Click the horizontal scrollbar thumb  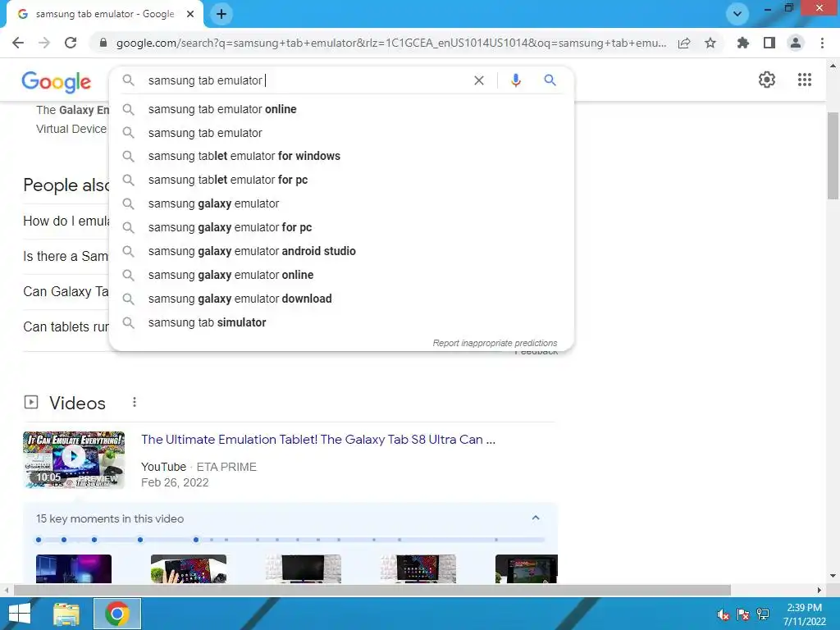coord(372,590)
